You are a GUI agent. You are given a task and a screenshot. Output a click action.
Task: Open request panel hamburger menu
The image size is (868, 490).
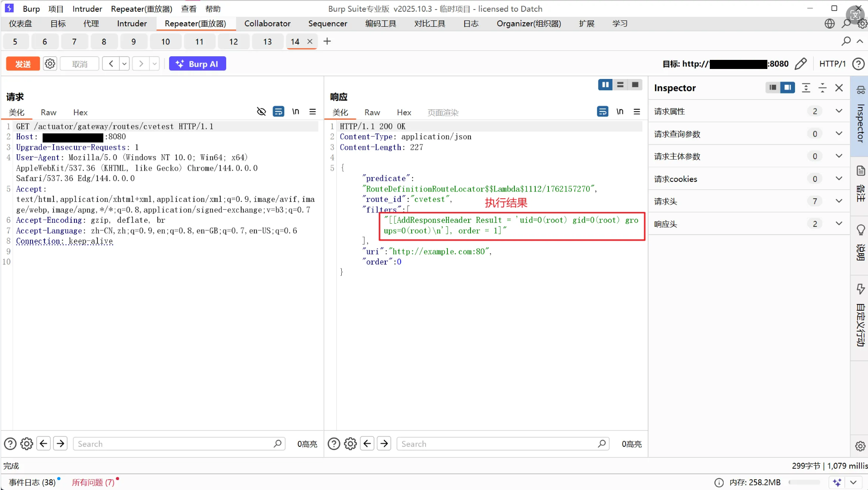pos(313,112)
